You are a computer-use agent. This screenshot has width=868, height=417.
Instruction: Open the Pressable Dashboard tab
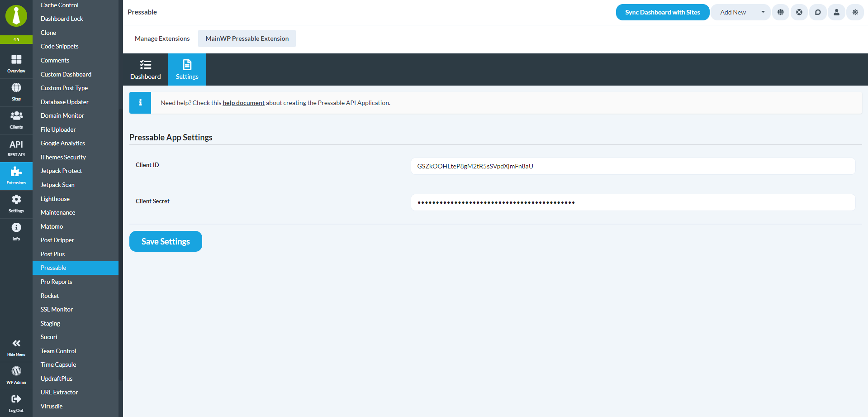pyautogui.click(x=146, y=70)
